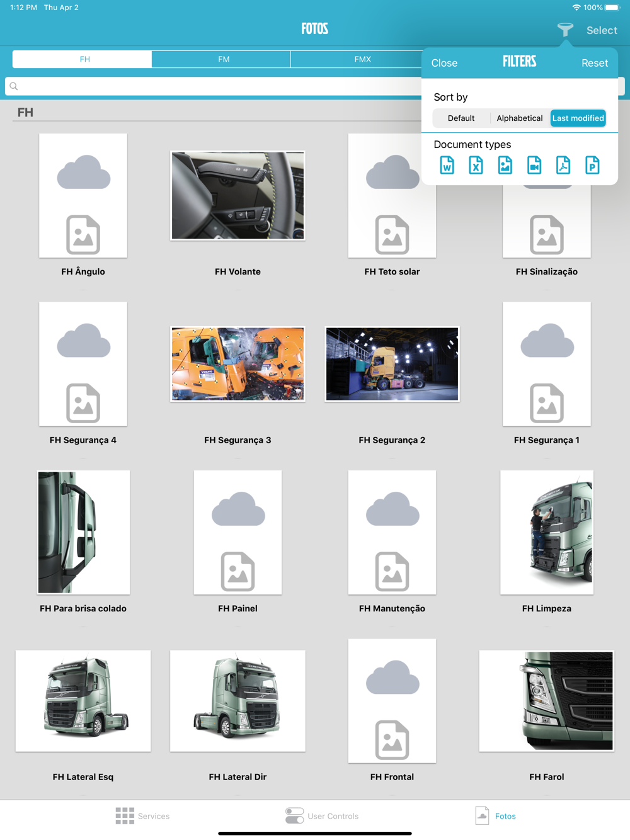This screenshot has height=840, width=630.
Task: Filter by PowerPoint document type
Action: point(592,165)
